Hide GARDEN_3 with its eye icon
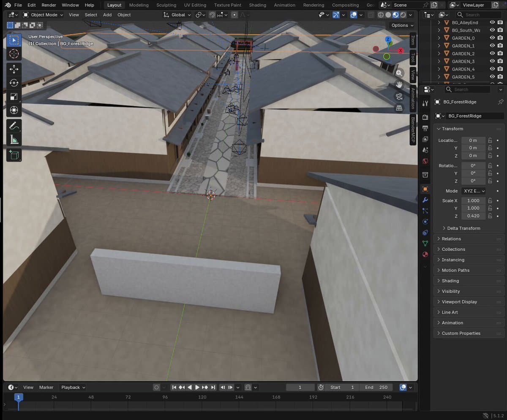 (492, 61)
